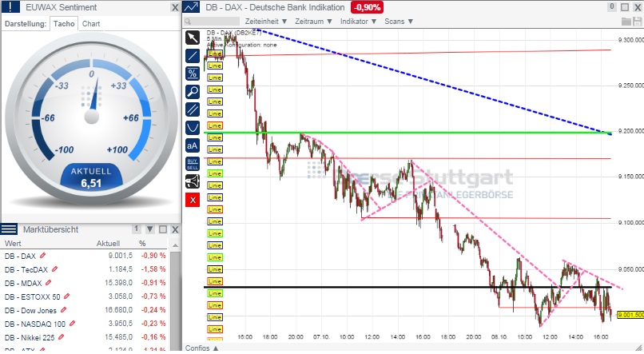Image resolution: width=644 pixels, height=354 pixels.
Task: Select the percent retracement tool
Action: coord(193,74)
